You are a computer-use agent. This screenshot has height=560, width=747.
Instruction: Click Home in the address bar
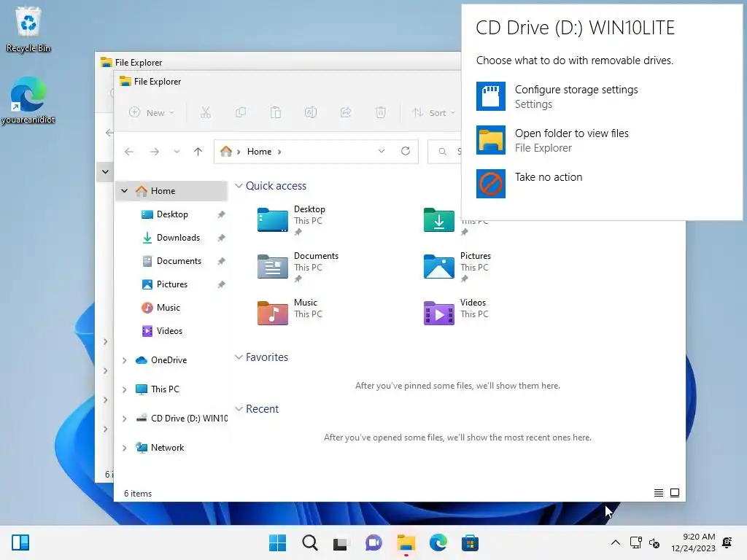(x=259, y=152)
